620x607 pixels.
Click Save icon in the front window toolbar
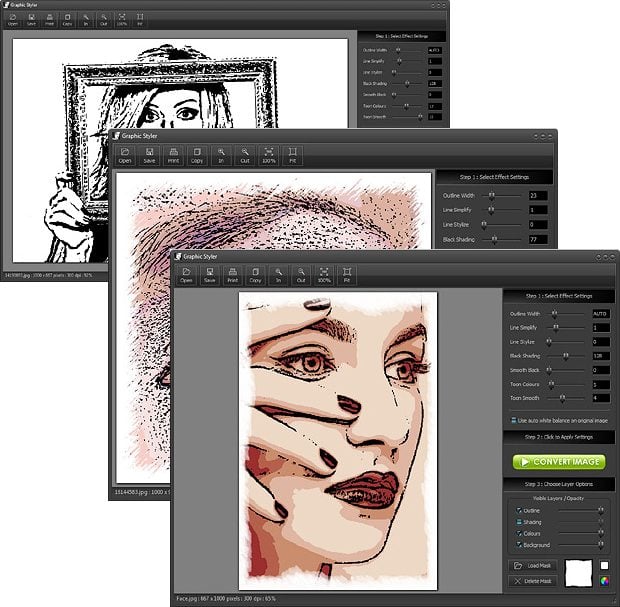pyautogui.click(x=208, y=274)
